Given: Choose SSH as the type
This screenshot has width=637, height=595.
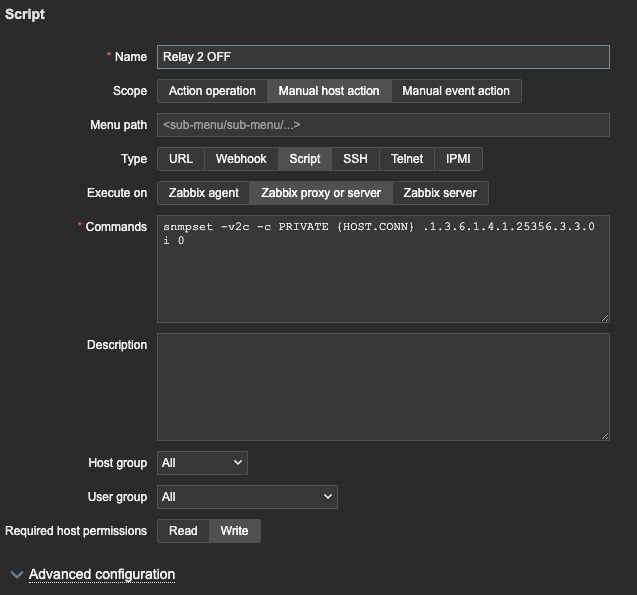Looking at the screenshot, I should (x=355, y=159).
